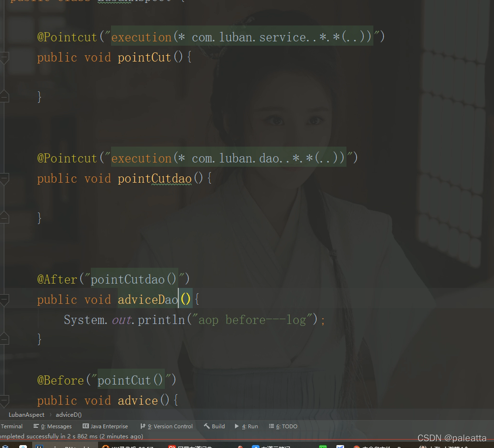This screenshot has height=448, width=494.
Task: Place cursor on the pointCut method name
Action: tap(144, 57)
